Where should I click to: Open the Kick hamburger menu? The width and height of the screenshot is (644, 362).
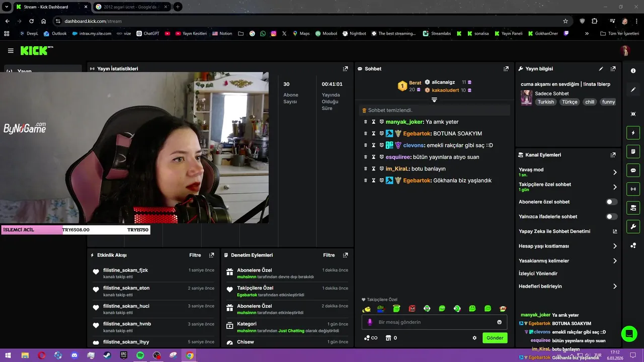(11, 51)
